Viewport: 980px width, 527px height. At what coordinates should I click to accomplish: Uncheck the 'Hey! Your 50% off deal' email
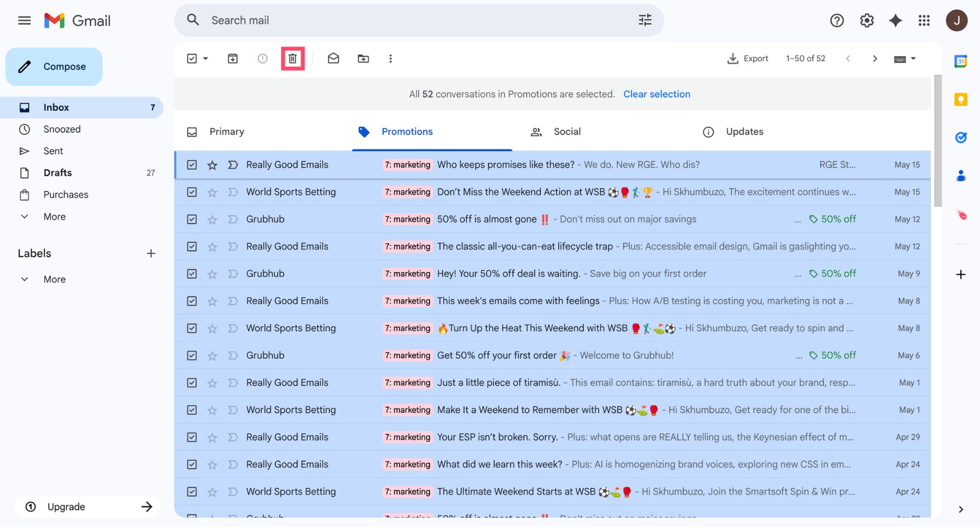point(192,274)
